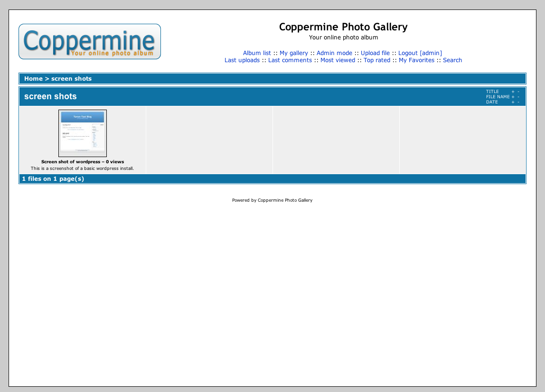Open the wordpress screenshot thumbnail
This screenshot has width=545, height=392.
(83, 133)
